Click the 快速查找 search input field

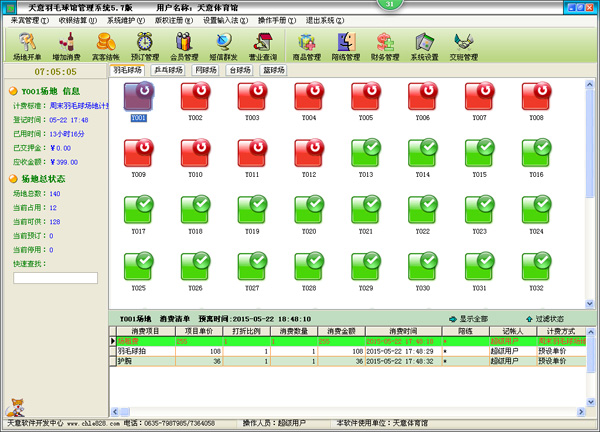tap(55, 277)
